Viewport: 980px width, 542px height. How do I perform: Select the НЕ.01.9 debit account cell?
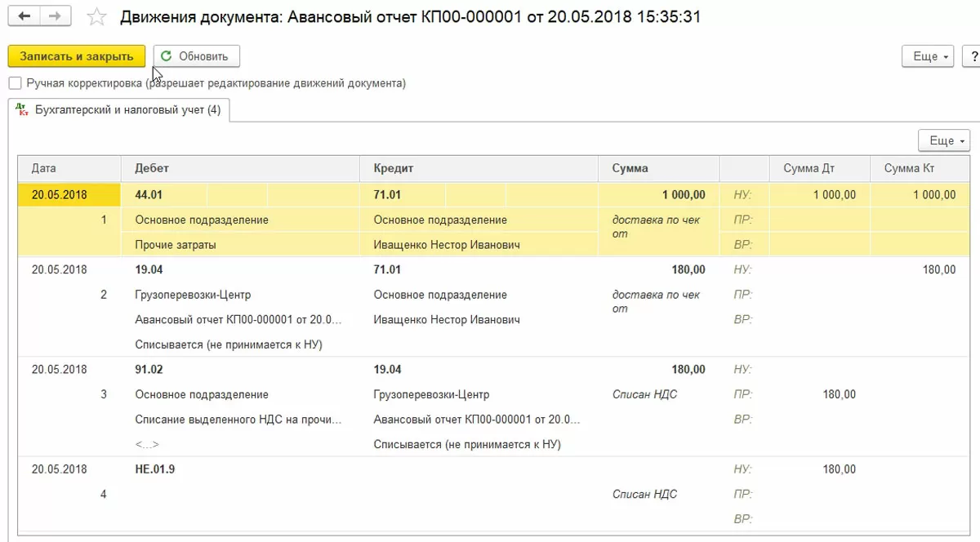[x=155, y=469]
